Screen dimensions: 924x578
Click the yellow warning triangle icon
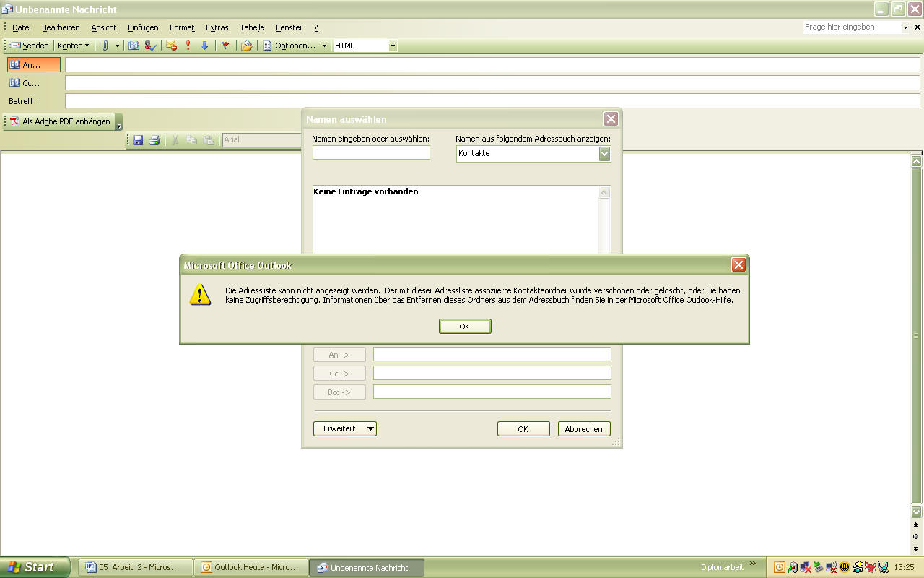[200, 294]
